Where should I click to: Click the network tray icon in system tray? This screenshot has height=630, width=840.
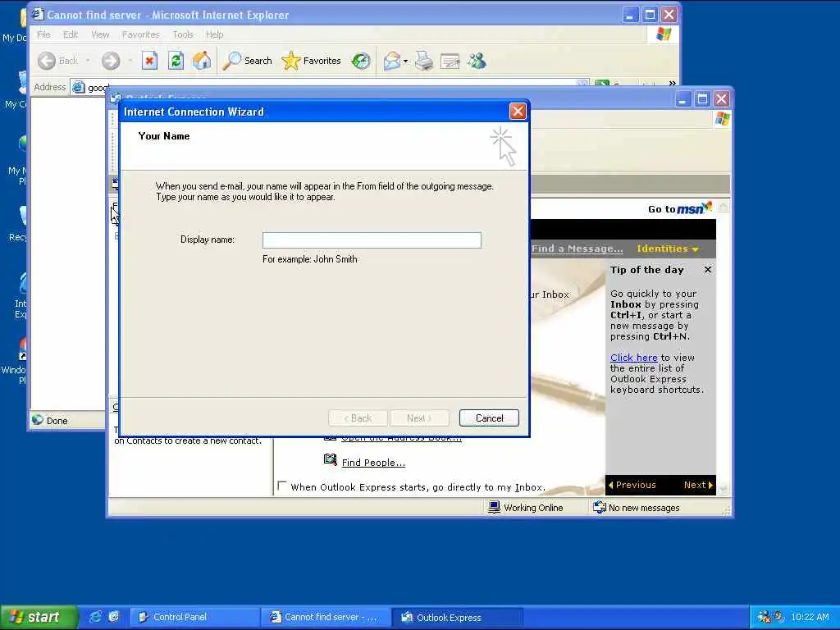[764, 617]
